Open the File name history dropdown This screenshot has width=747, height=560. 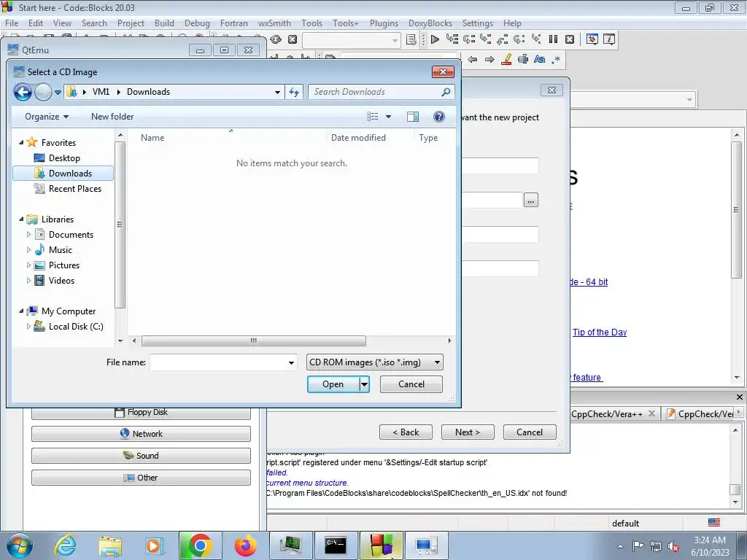pyautogui.click(x=291, y=363)
